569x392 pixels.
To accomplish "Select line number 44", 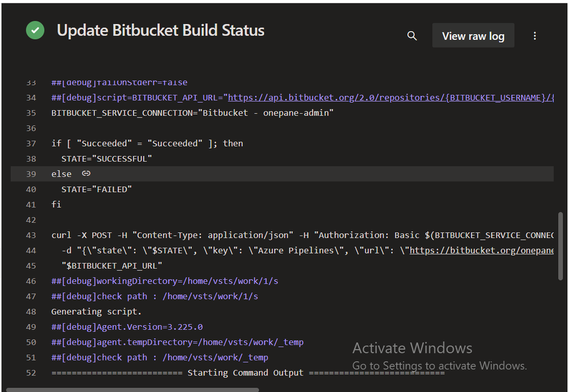I will (31, 250).
